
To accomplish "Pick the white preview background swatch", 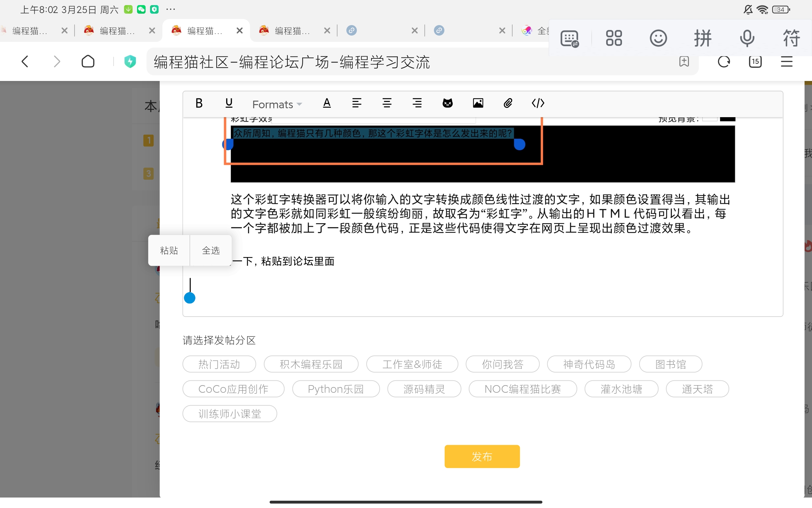I will (710, 119).
